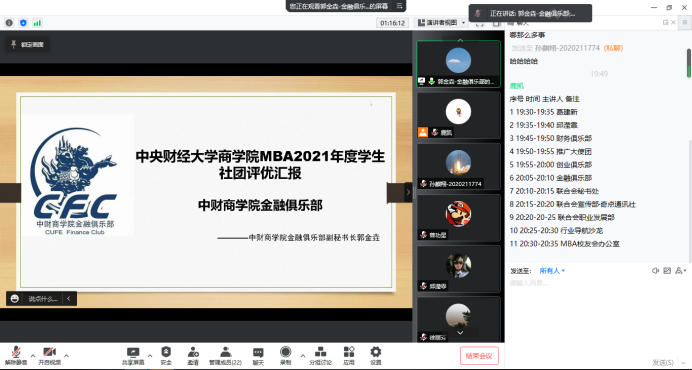The width and height of the screenshot is (692, 370).
Task: Open menu icon on the viewing-screen banner
Action: coord(399,6)
